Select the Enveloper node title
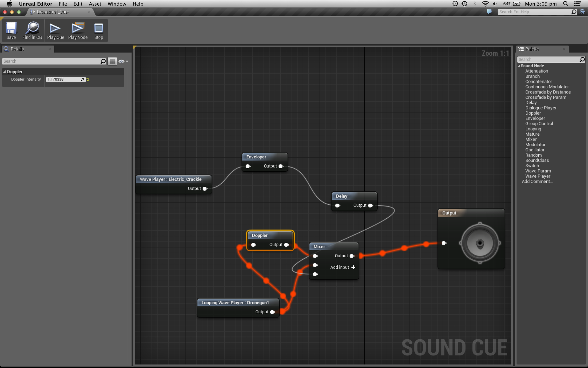 pyautogui.click(x=256, y=157)
